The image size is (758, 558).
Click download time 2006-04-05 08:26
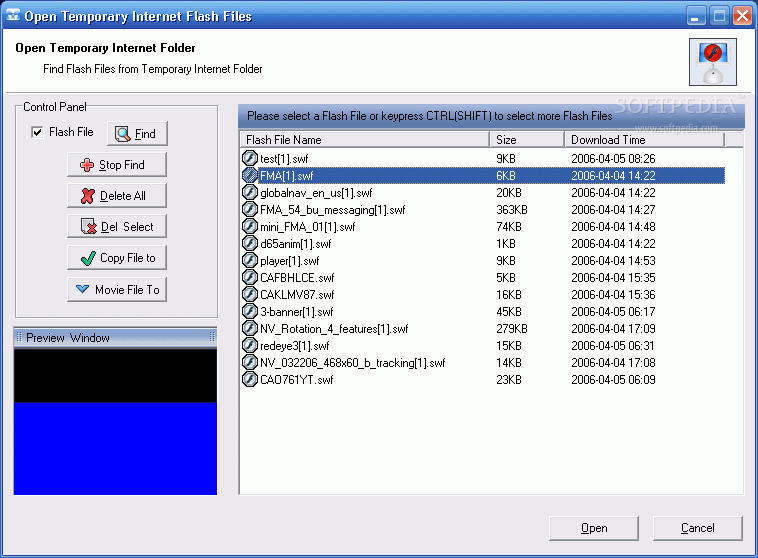tap(613, 159)
